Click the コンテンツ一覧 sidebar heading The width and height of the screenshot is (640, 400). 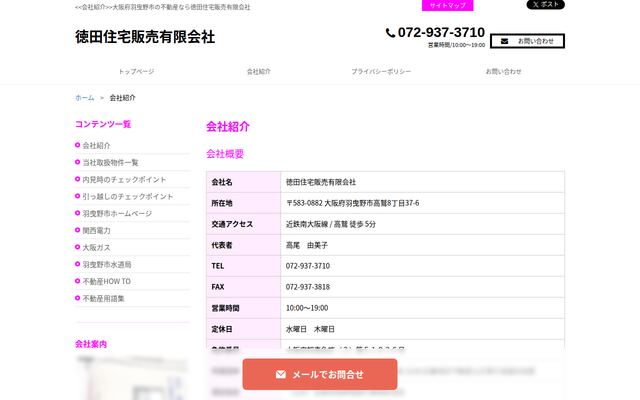click(103, 124)
